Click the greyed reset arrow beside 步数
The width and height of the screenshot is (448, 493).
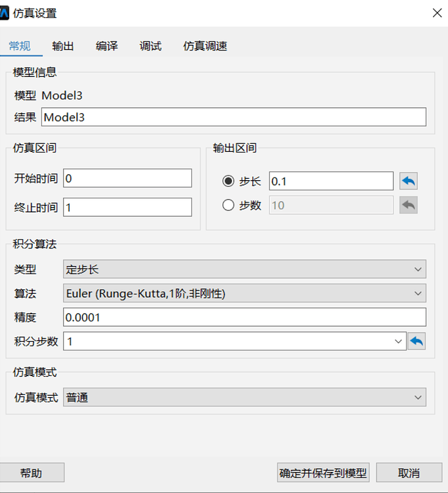(x=409, y=205)
